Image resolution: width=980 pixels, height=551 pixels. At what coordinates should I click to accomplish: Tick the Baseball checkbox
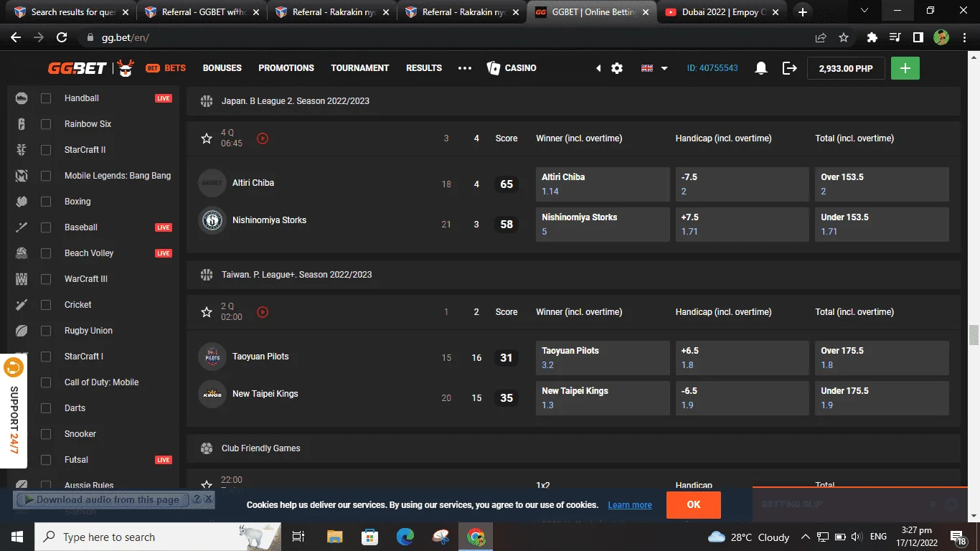pos(46,227)
